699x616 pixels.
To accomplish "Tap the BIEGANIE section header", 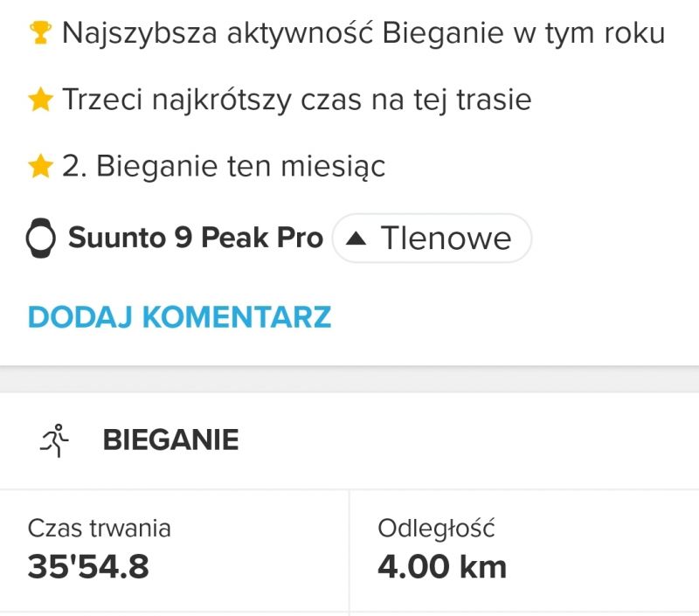I will pyautogui.click(x=170, y=440).
